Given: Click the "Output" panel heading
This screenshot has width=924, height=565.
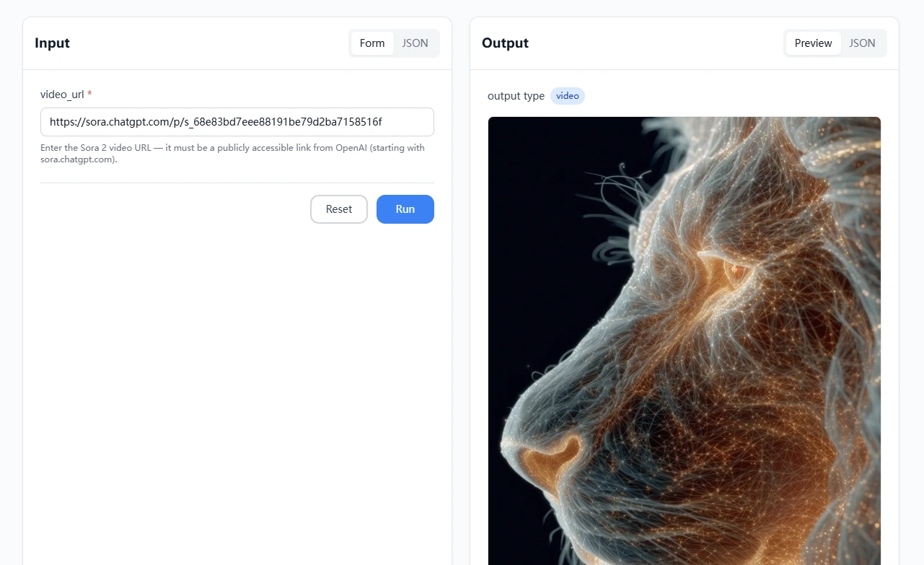Looking at the screenshot, I should [x=505, y=43].
